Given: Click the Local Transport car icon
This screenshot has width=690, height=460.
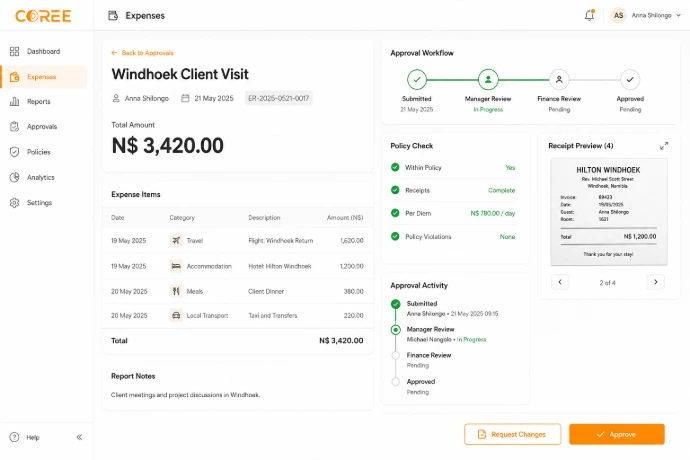Looking at the screenshot, I should [x=176, y=315].
